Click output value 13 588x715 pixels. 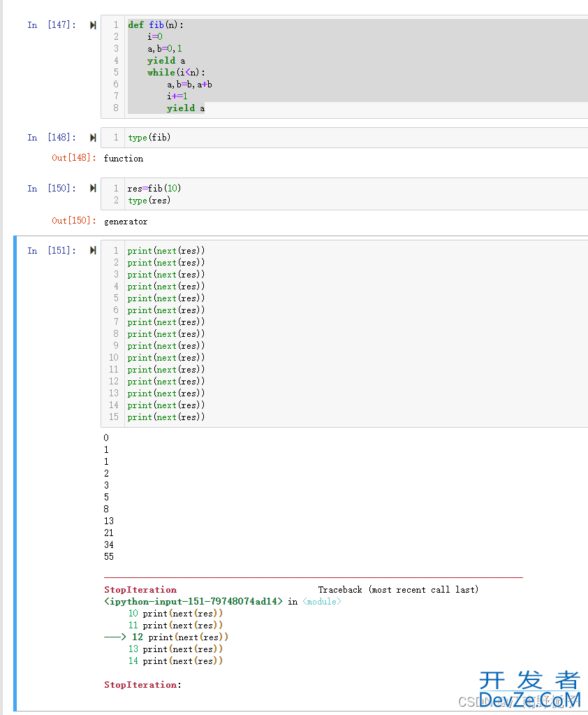click(x=109, y=521)
